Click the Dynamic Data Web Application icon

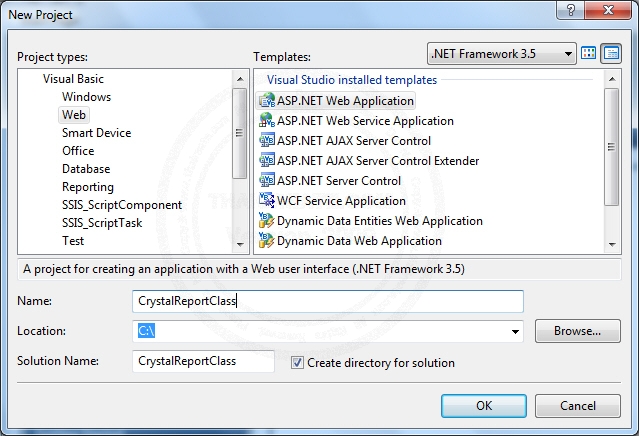pos(267,241)
